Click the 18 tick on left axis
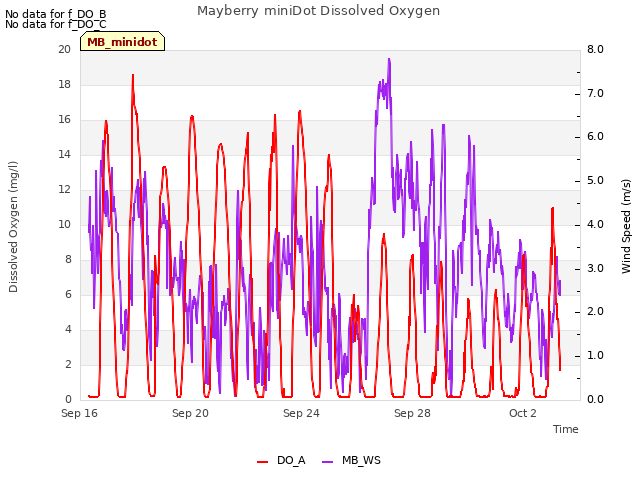The image size is (640, 480). [x=64, y=84]
